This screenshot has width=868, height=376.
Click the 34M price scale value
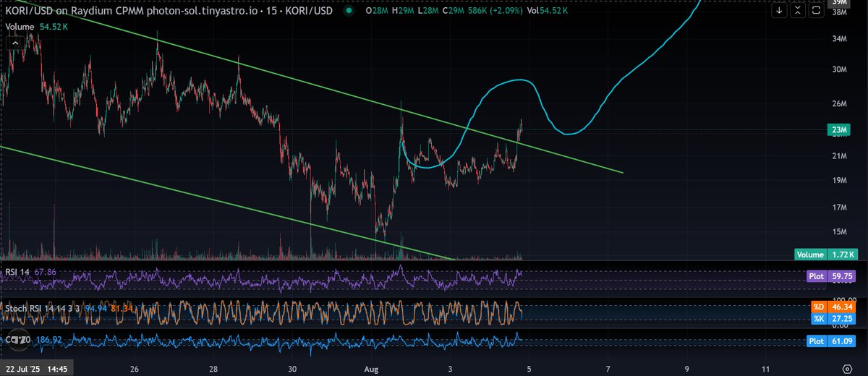[839, 39]
